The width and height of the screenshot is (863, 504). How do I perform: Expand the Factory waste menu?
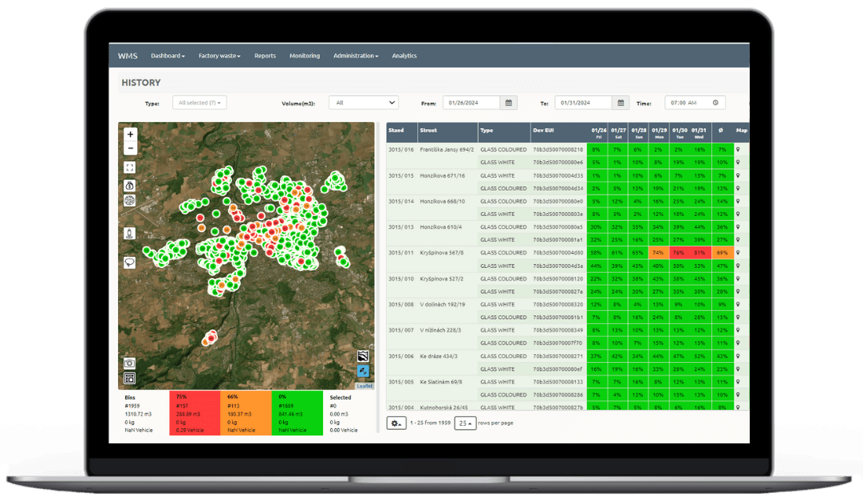click(219, 56)
